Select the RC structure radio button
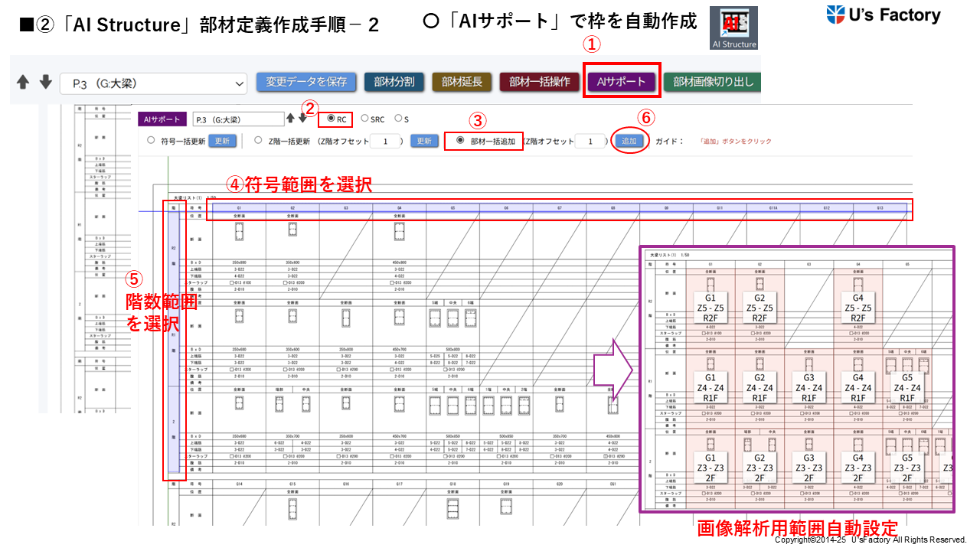 331,119
